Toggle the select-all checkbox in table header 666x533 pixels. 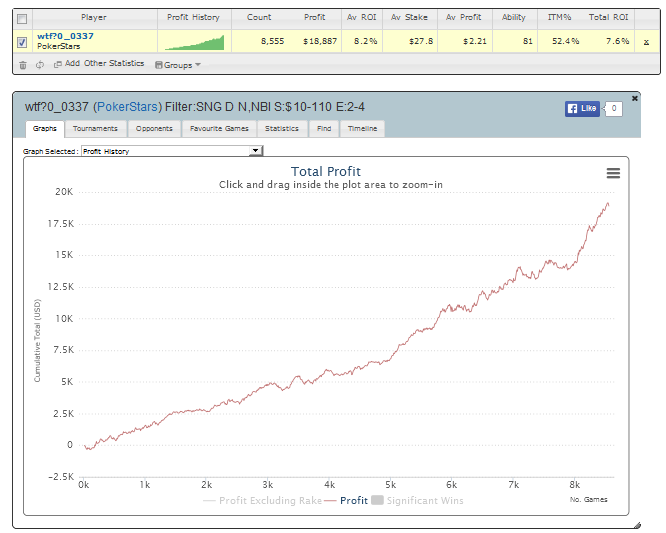[22, 19]
